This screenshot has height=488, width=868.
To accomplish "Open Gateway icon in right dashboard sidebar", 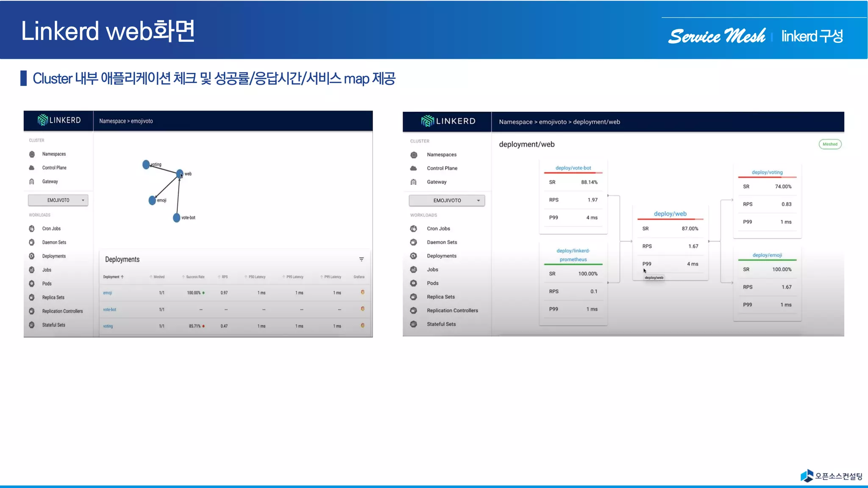I will pyautogui.click(x=414, y=182).
